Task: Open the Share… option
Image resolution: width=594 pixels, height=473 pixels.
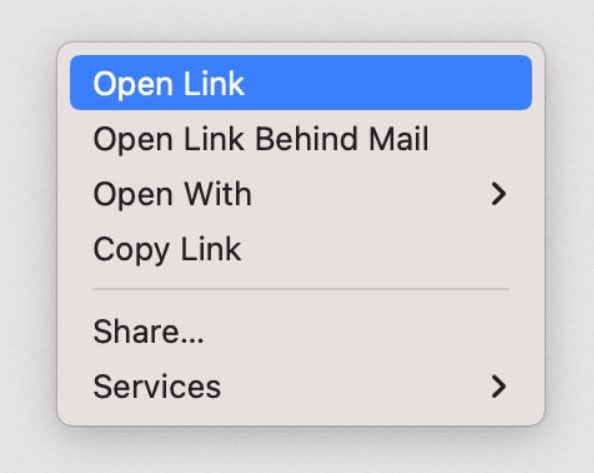Action: (301, 331)
